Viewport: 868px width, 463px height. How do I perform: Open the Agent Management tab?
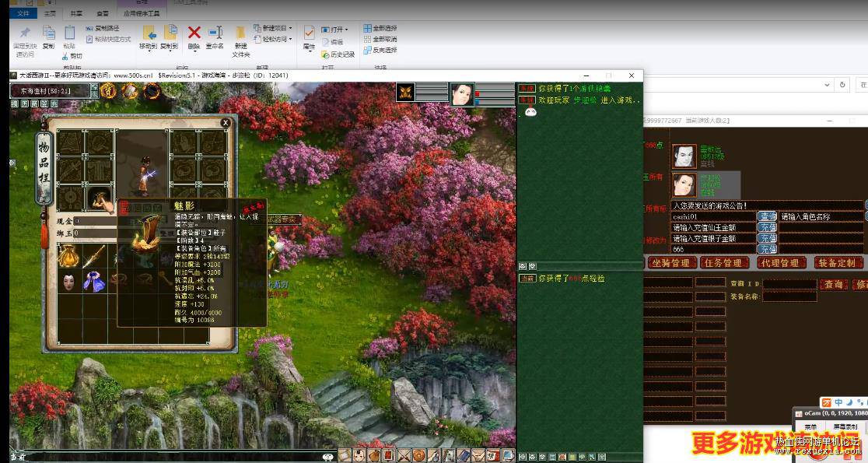point(780,263)
